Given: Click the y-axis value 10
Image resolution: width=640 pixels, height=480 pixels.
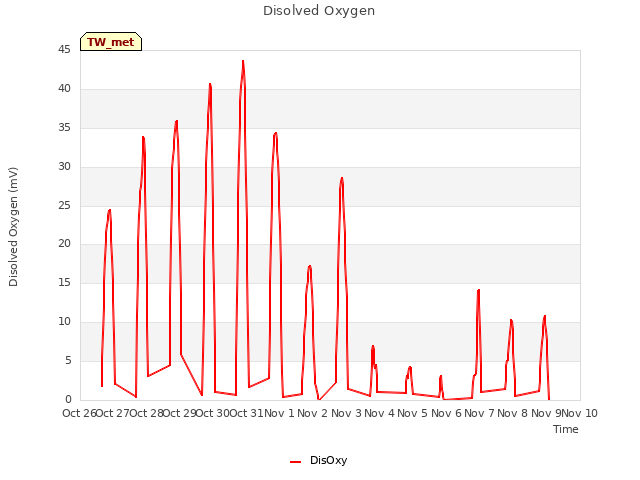Looking at the screenshot, I should click(64, 322).
